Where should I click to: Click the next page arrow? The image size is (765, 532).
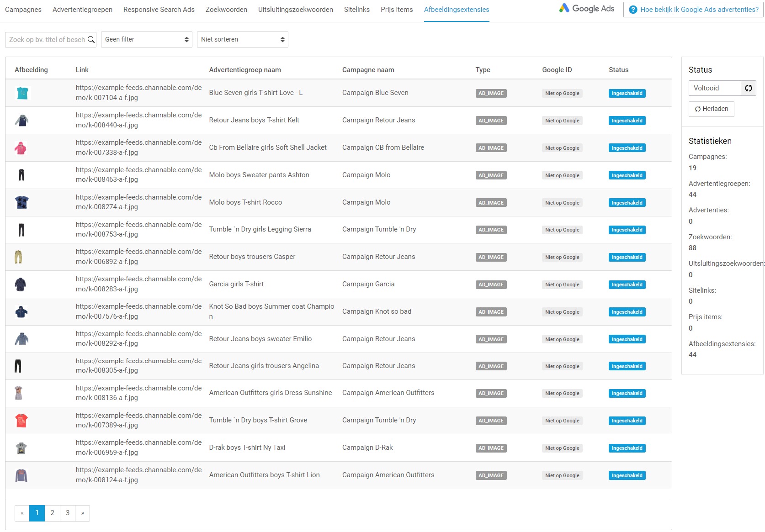pyautogui.click(x=83, y=513)
